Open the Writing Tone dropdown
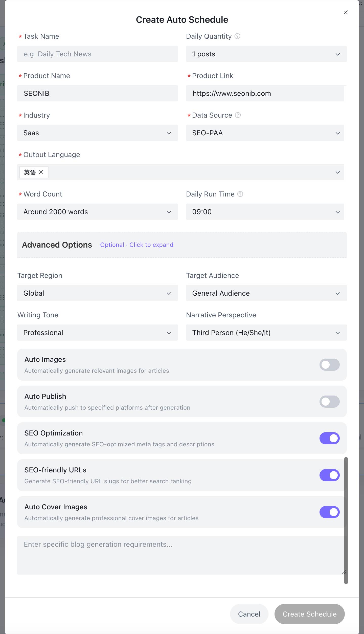The image size is (364, 634). (97, 333)
